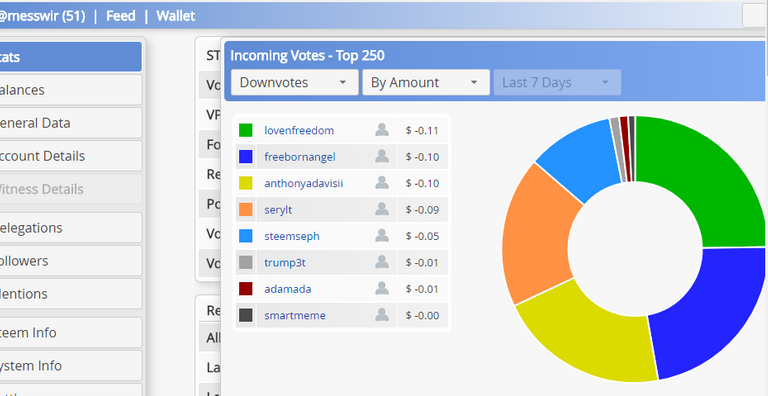Select the Balances sidebar tab
This screenshot has width=768, height=396.
[x=71, y=90]
